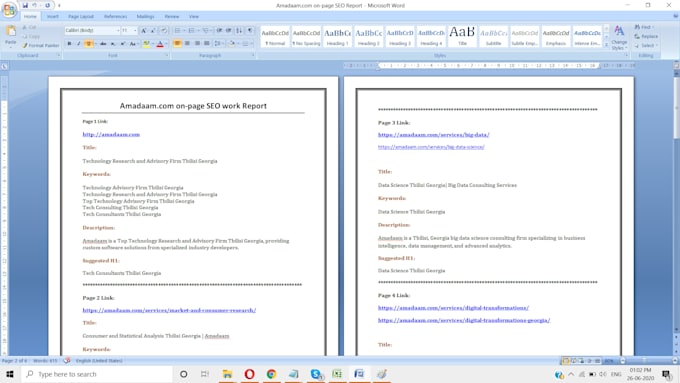Open the Review tab
Screen dimensions: 680x383
pyautogui.click(x=172, y=16)
